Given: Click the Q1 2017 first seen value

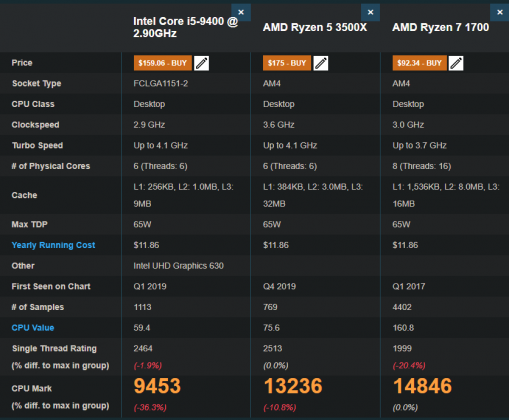Looking at the screenshot, I should [409, 286].
